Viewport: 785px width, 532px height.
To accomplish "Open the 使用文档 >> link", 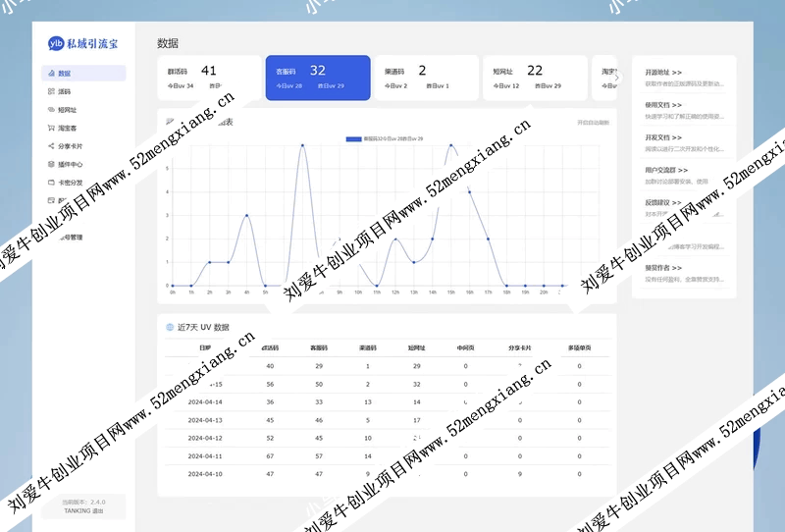I will (x=663, y=105).
